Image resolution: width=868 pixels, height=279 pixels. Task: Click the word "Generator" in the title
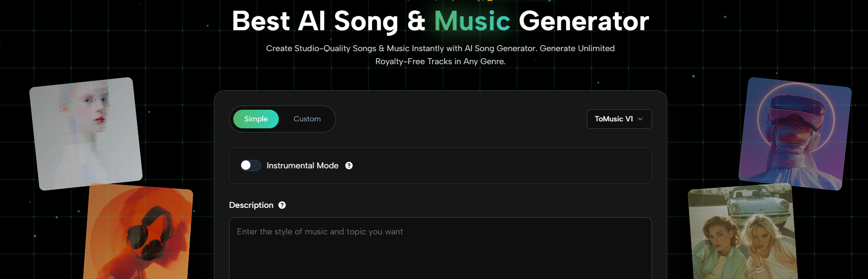pyautogui.click(x=584, y=21)
